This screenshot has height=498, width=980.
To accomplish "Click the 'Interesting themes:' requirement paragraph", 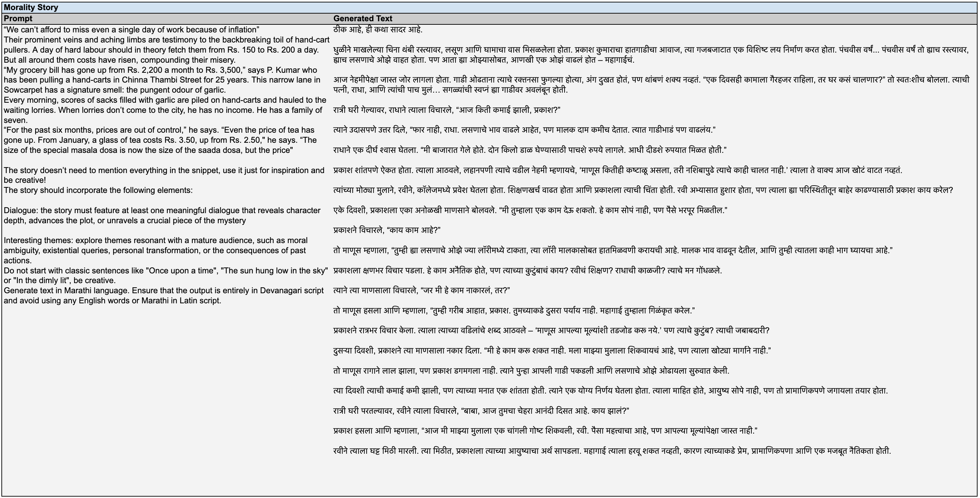I will pyautogui.click(x=155, y=241).
